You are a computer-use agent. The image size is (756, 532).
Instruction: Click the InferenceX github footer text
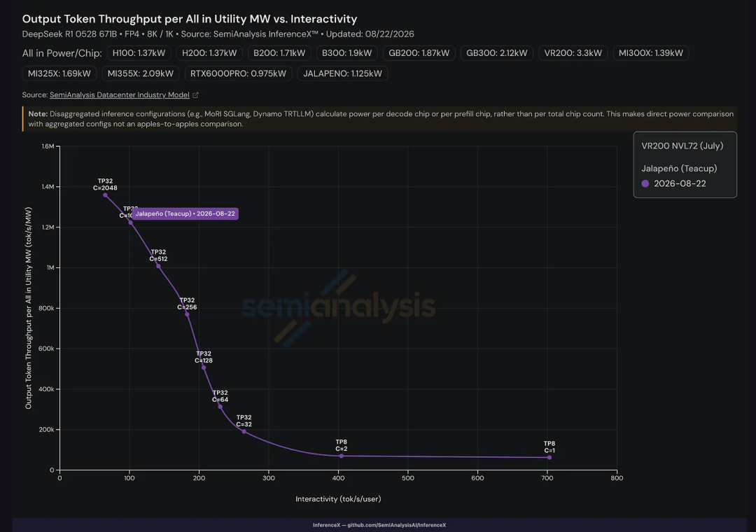pos(379,525)
